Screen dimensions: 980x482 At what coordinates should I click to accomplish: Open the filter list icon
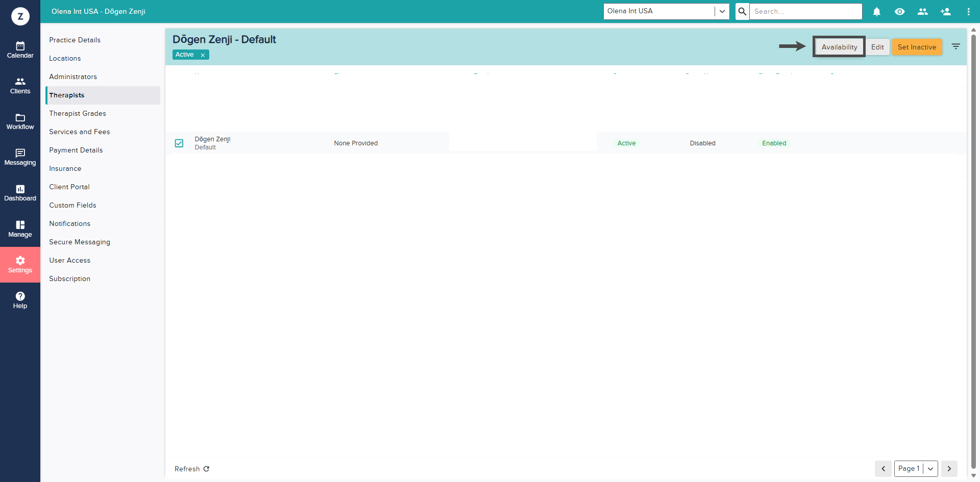pos(955,46)
